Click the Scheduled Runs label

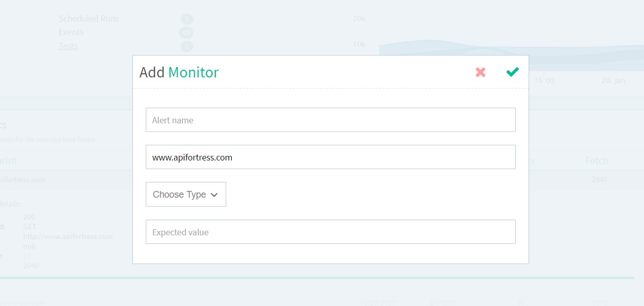pyautogui.click(x=89, y=19)
